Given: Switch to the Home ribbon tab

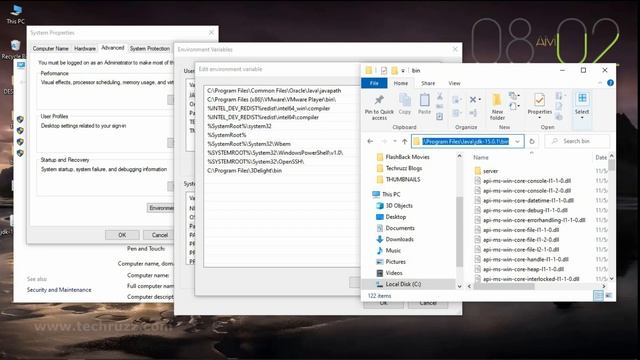Looking at the screenshot, I should pos(400,83).
